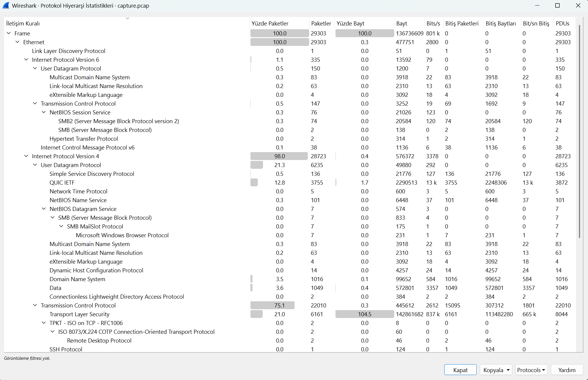The width and height of the screenshot is (588, 380).
Task: Collapse NetBIOS Datagram Service node
Action: 44,209
